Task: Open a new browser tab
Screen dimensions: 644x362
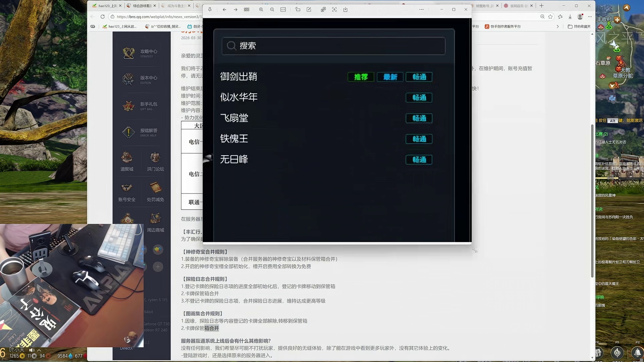Action: (x=542, y=6)
